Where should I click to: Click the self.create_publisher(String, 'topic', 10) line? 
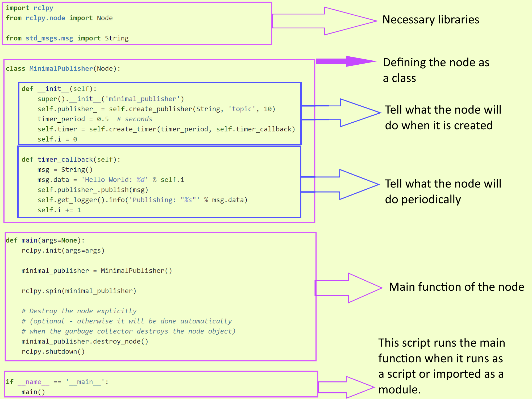[156, 109]
